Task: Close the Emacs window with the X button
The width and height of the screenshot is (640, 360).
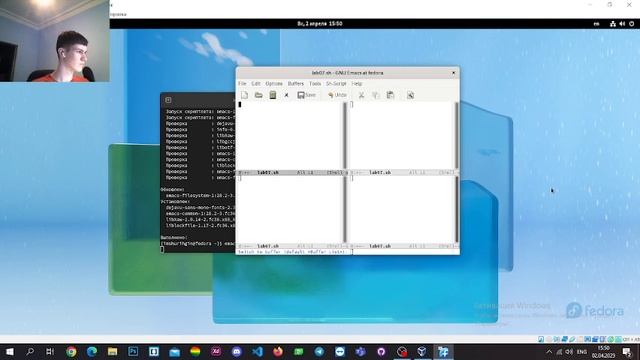Action: click(x=453, y=73)
